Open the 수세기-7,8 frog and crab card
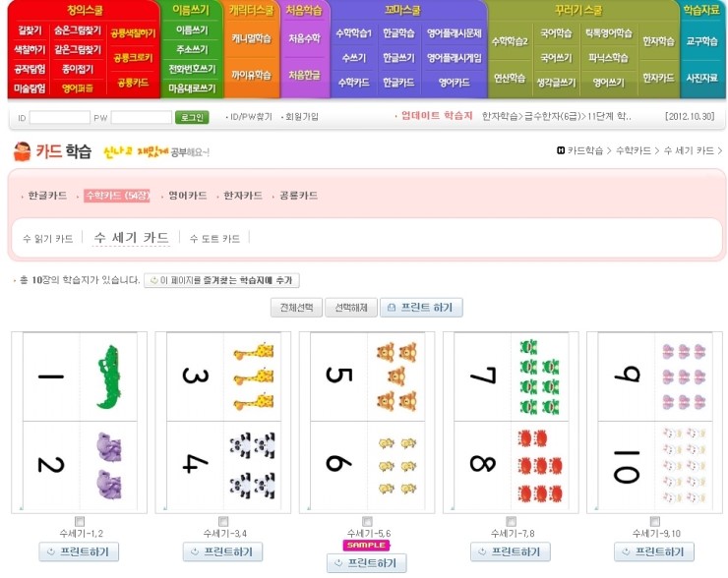728x578 pixels. 511,422
